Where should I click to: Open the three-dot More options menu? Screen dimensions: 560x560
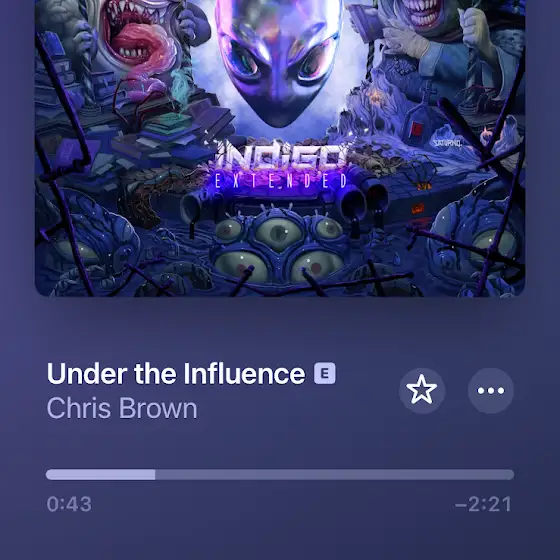491,390
